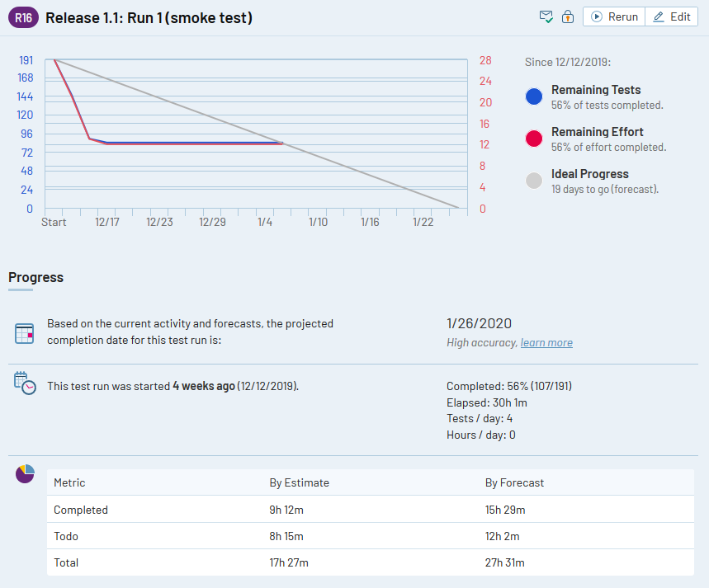
Task: Click the R16 run ID badge
Action: [23, 17]
